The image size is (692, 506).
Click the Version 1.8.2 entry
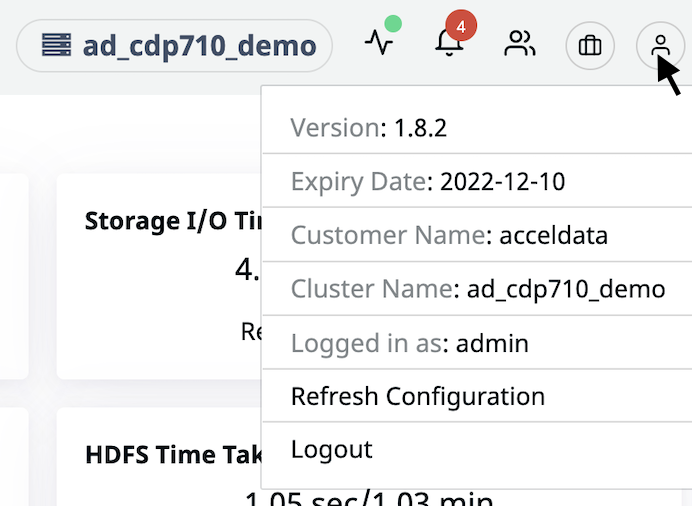(x=477, y=128)
